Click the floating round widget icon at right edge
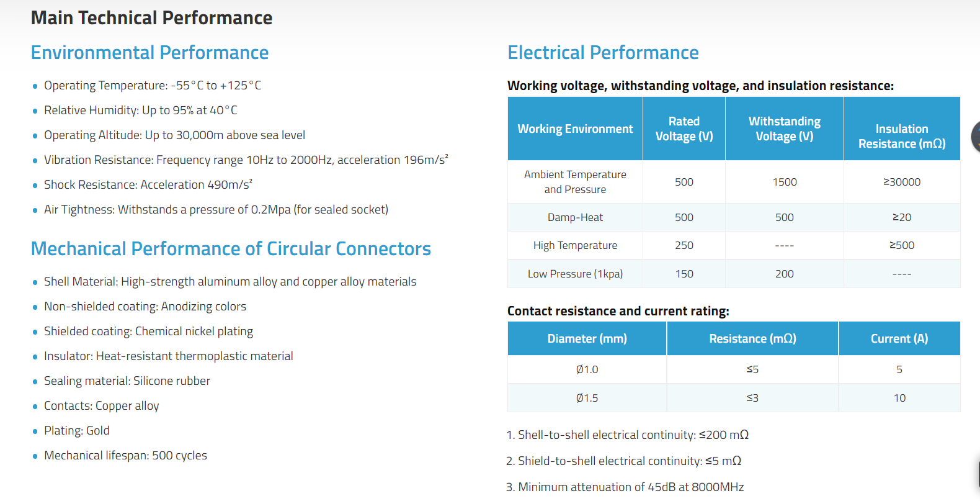 (976, 136)
